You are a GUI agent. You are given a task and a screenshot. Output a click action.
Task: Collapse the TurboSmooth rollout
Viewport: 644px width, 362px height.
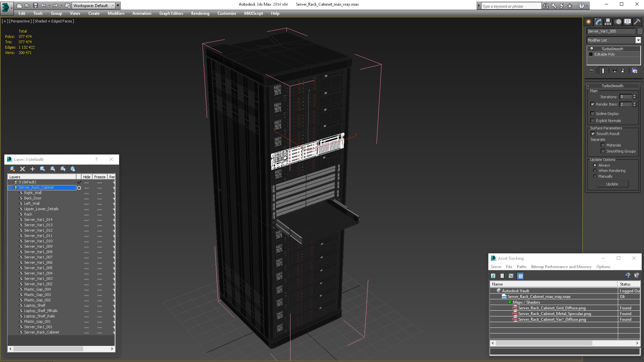(x=588, y=86)
